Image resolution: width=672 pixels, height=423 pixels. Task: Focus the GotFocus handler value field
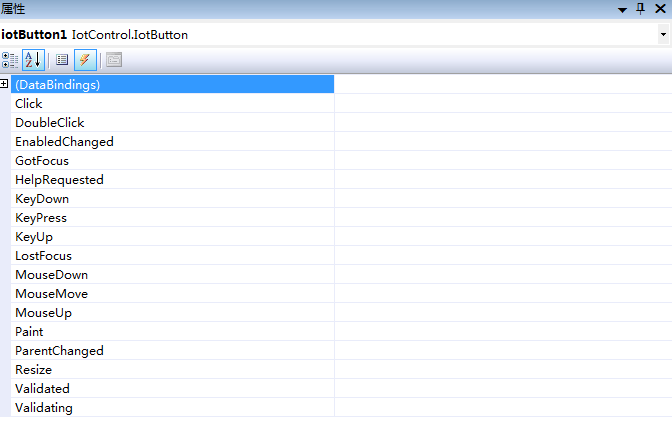click(503, 161)
